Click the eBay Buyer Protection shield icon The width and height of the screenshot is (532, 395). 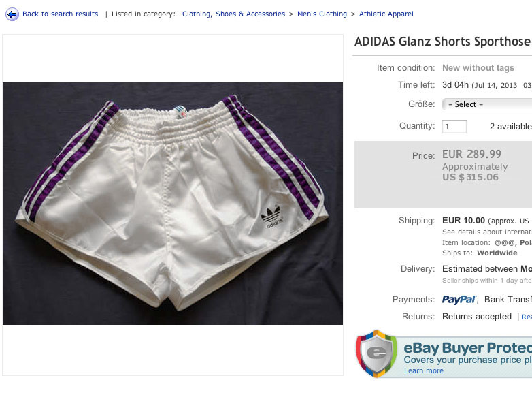coord(376,353)
